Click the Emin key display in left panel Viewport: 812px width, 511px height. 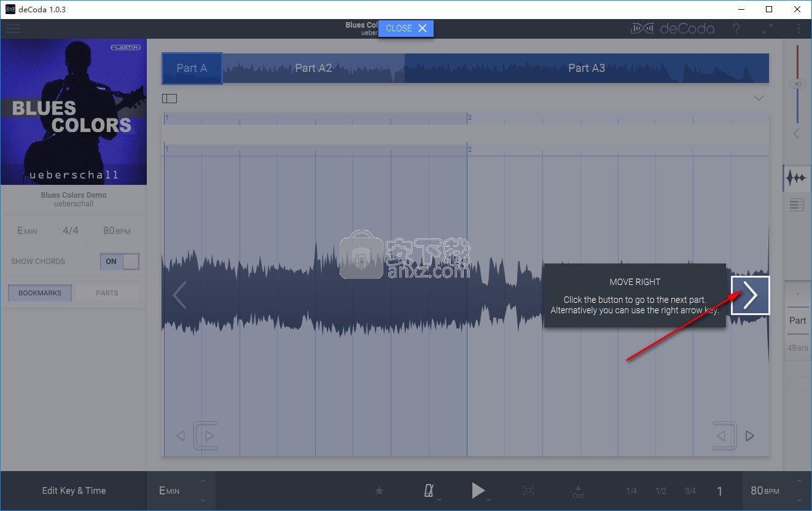tap(28, 231)
